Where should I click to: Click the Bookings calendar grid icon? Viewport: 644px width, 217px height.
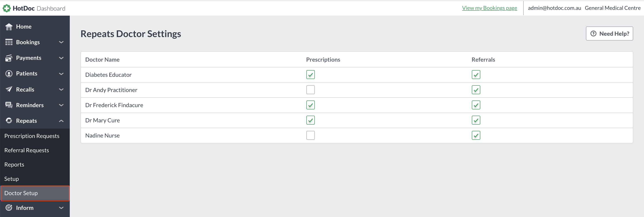pyautogui.click(x=9, y=42)
